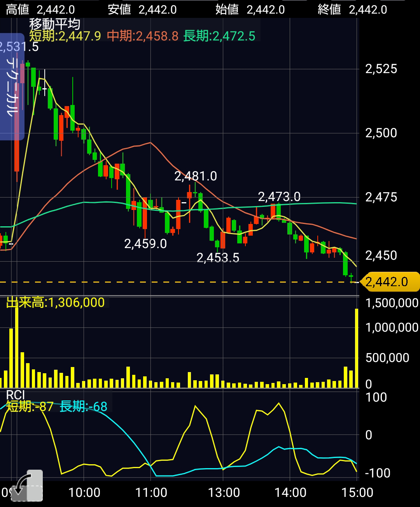Viewport: 420px width, 507px height.
Task: Tap the 2,525 price axis label
Action: (381, 69)
